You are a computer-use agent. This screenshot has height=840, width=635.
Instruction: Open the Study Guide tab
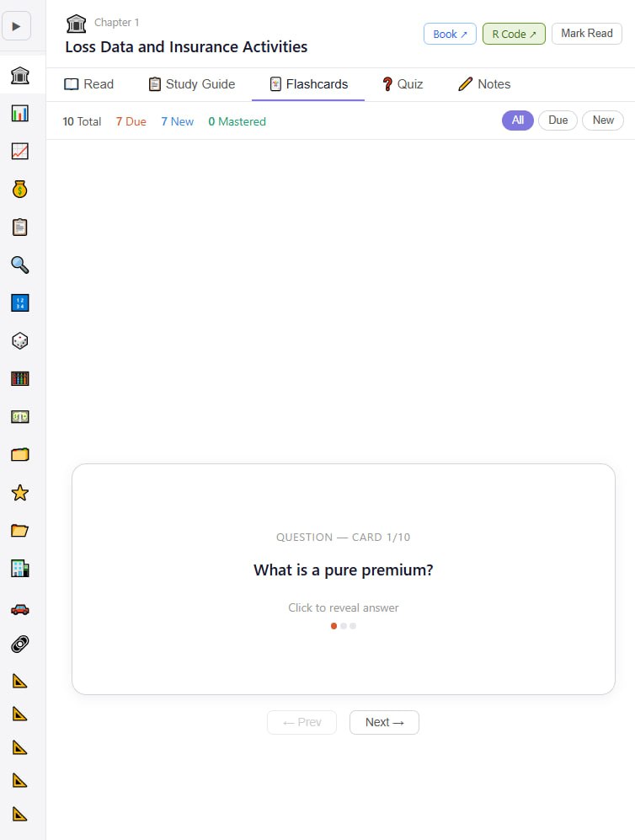click(191, 84)
